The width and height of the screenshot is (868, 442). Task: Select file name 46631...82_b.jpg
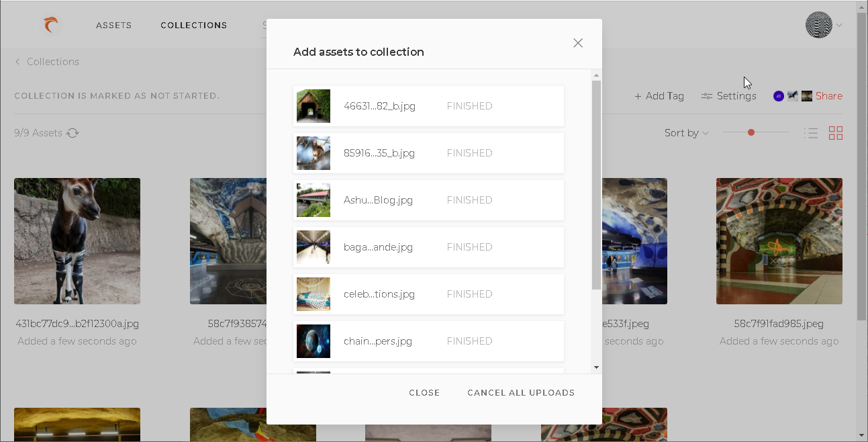379,106
